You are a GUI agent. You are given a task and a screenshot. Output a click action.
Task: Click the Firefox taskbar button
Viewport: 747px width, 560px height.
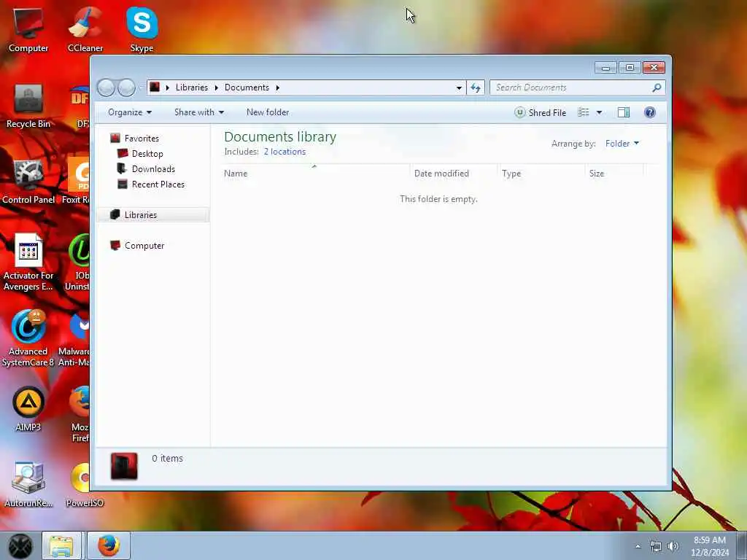pos(109,545)
